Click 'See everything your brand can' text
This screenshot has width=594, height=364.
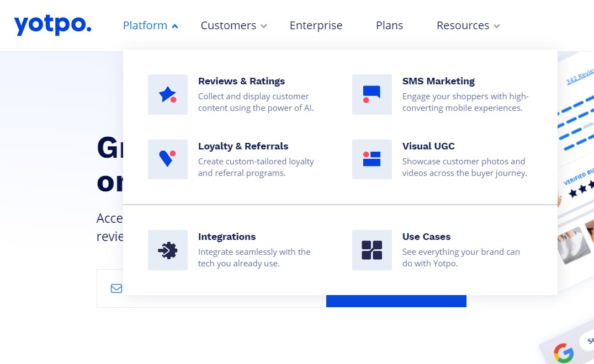[461, 258]
